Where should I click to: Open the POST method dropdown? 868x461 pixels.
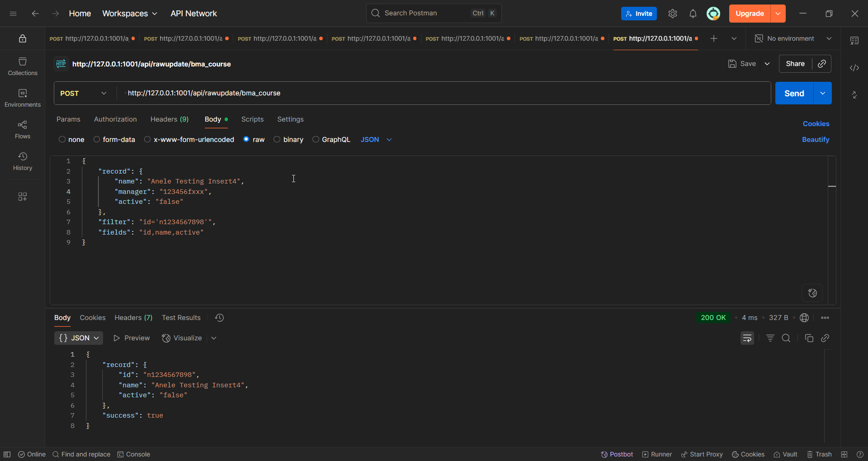tap(84, 93)
